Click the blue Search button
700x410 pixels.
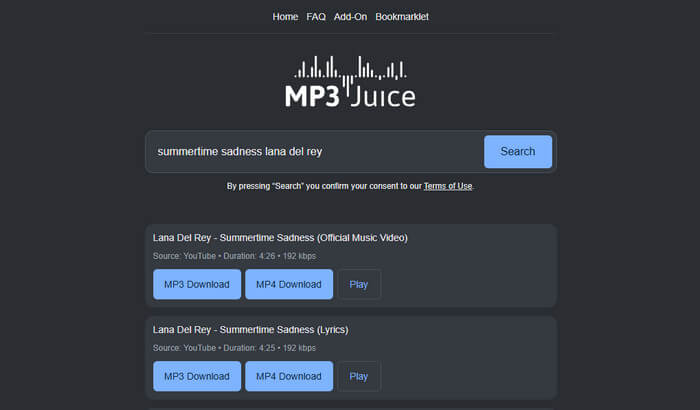coord(518,152)
